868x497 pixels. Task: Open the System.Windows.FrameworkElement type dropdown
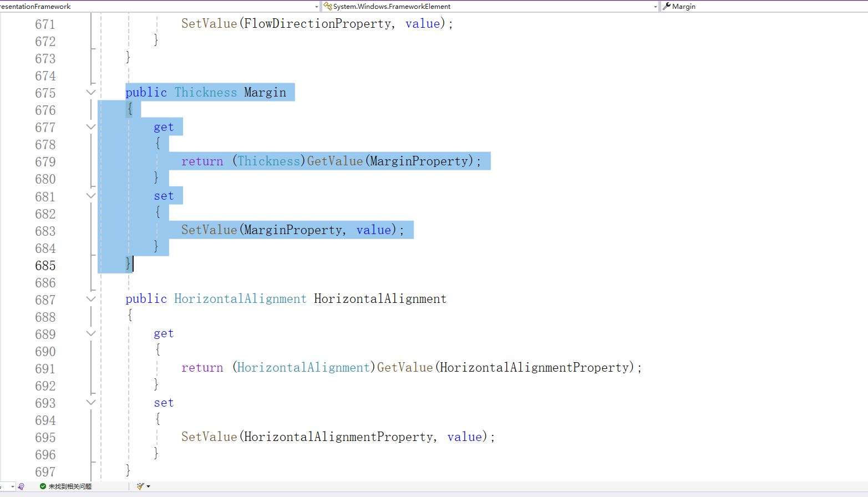(x=655, y=7)
